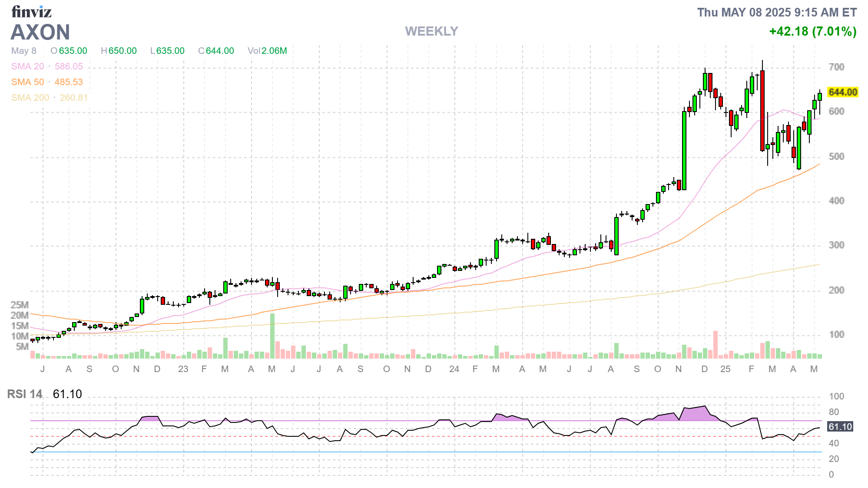Image resolution: width=868 pixels, height=488 pixels.
Task: Select the 25 year label on axis
Action: pos(726,369)
